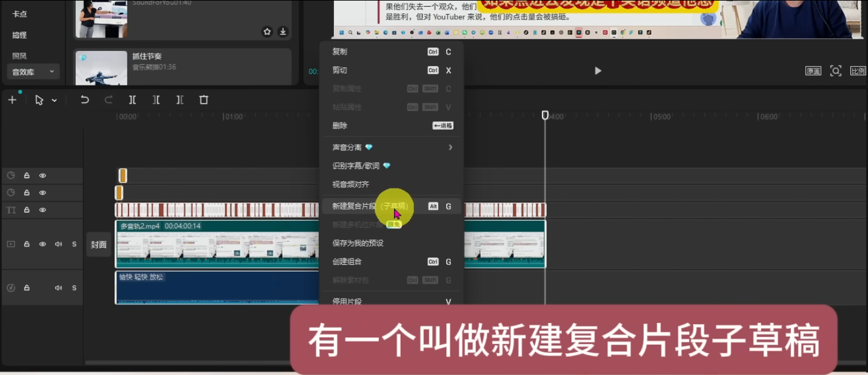Mute the 愉快 轻快 放松 audio track

[x=59, y=287]
